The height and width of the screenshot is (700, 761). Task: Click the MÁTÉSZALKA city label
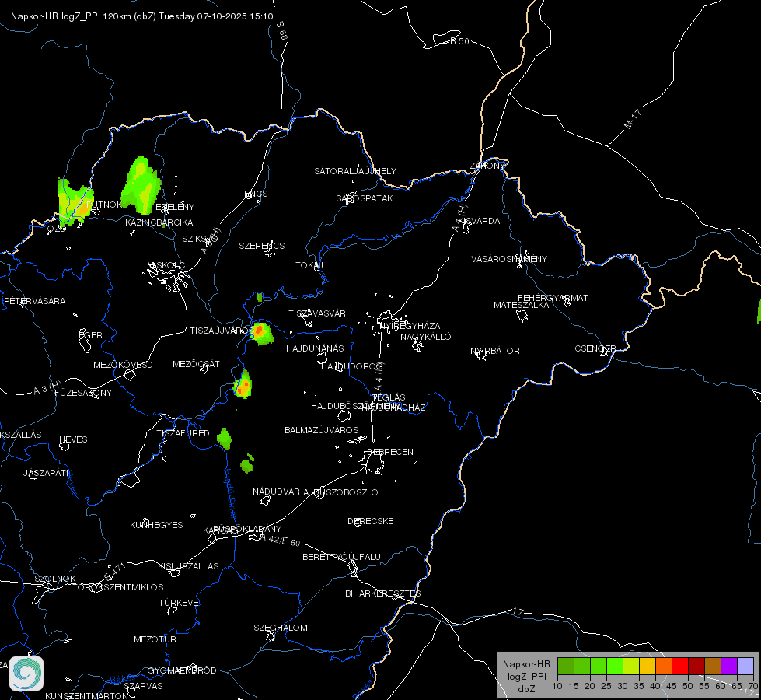522,305
